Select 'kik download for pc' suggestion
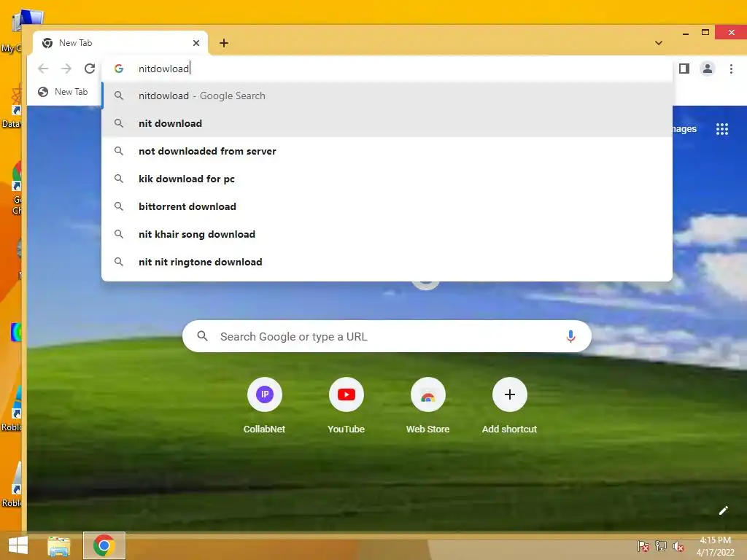Viewport: 747px width, 560px height. click(x=387, y=179)
